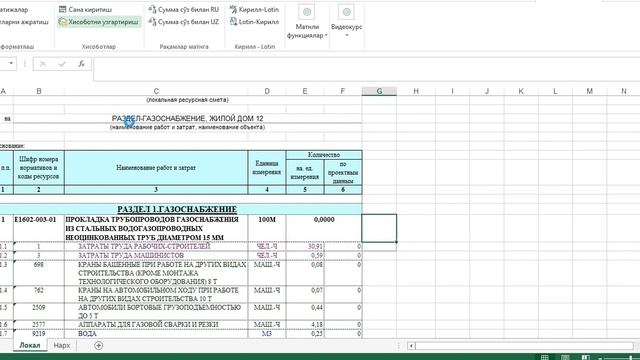Viewport: 640px width, 360px height.
Task: Open the Матнли функциялар dropdown arrow
Action: tap(326, 36)
